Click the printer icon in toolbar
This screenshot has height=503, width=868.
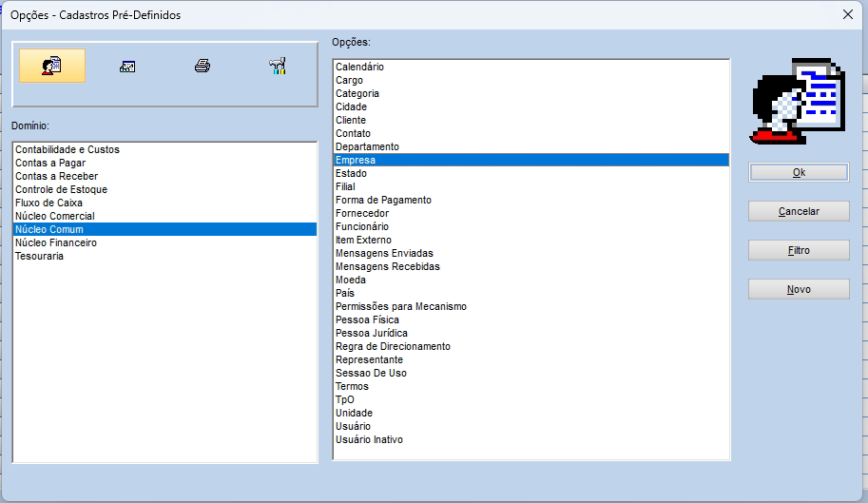pos(202,66)
